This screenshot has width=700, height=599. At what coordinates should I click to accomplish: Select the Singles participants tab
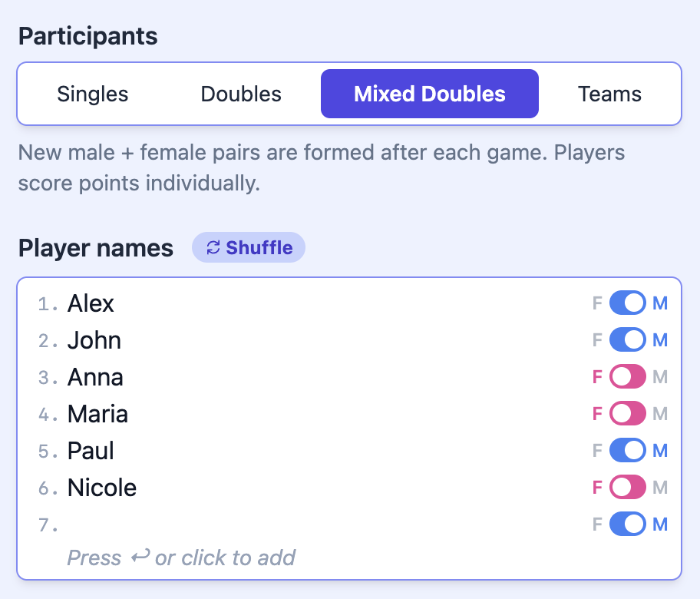pos(93,94)
